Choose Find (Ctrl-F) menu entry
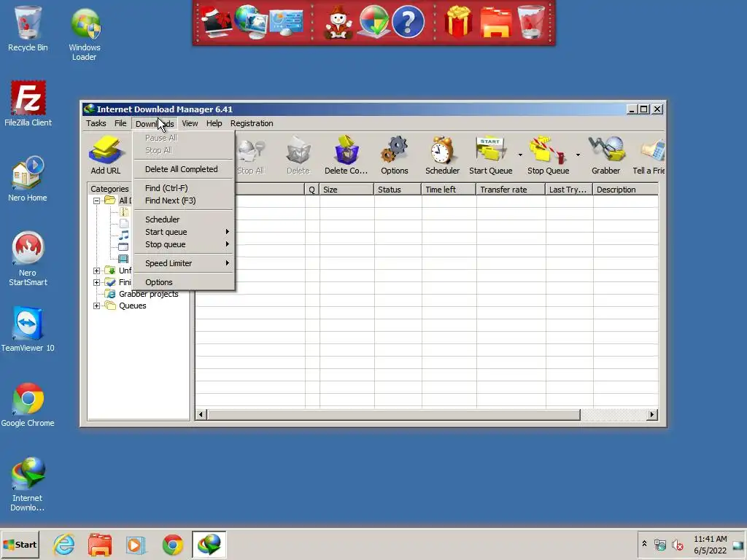 click(183, 188)
